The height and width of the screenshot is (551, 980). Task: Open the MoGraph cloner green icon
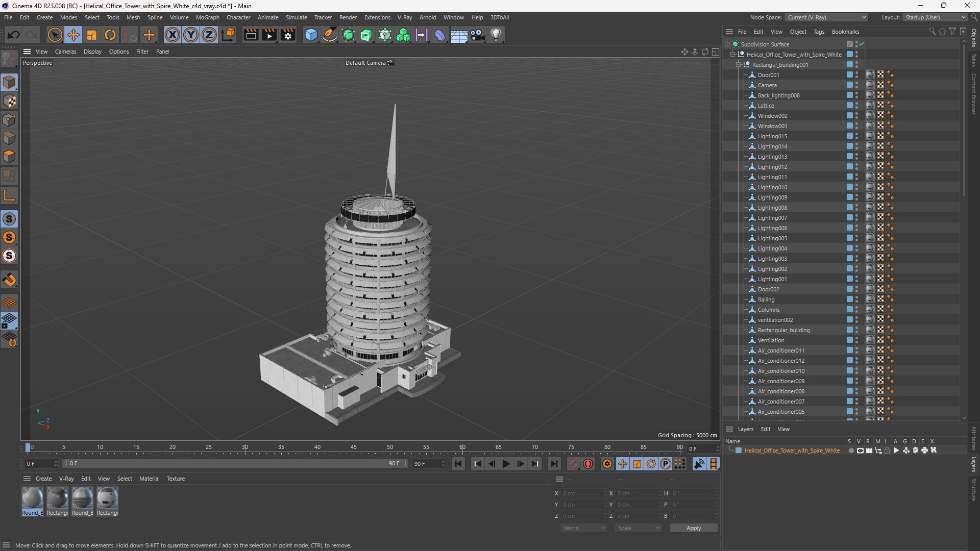coord(403,35)
